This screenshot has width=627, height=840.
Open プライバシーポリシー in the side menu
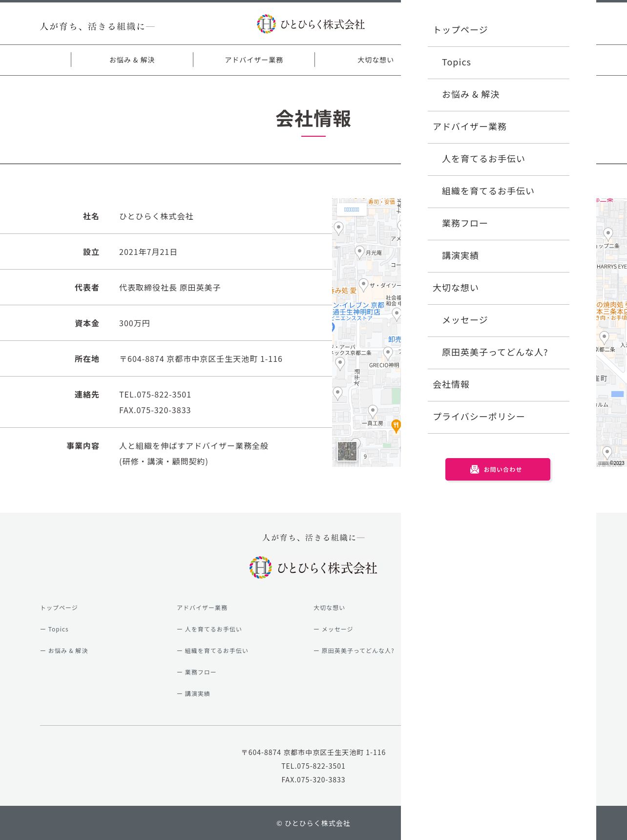499,417
